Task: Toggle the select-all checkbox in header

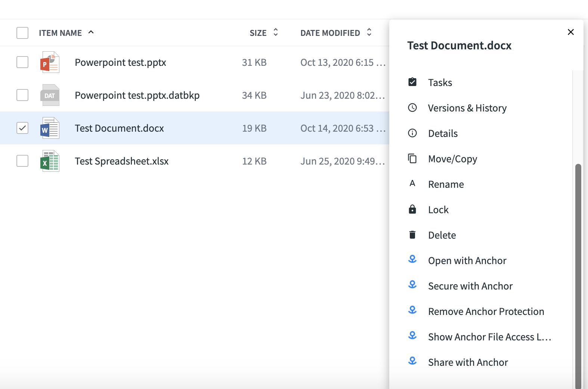Action: pyautogui.click(x=22, y=33)
